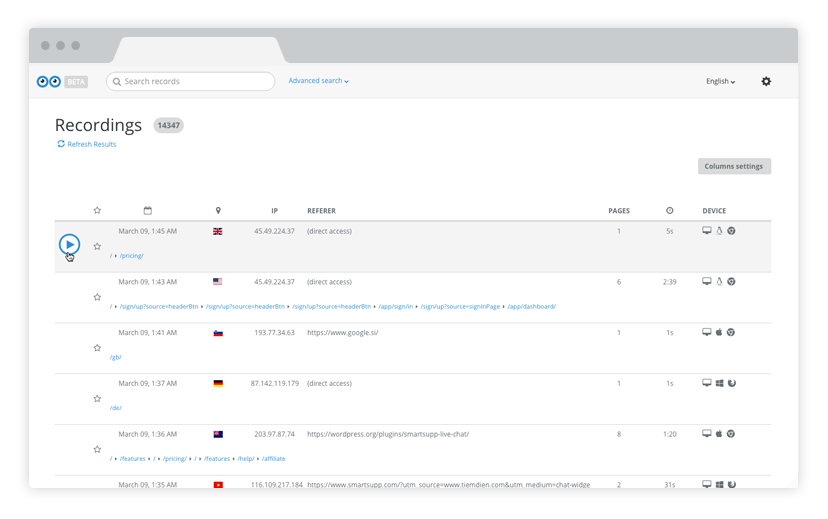828x519 pixels.
Task: Click the UK flag in 1:45 AM row
Action: coord(218,231)
